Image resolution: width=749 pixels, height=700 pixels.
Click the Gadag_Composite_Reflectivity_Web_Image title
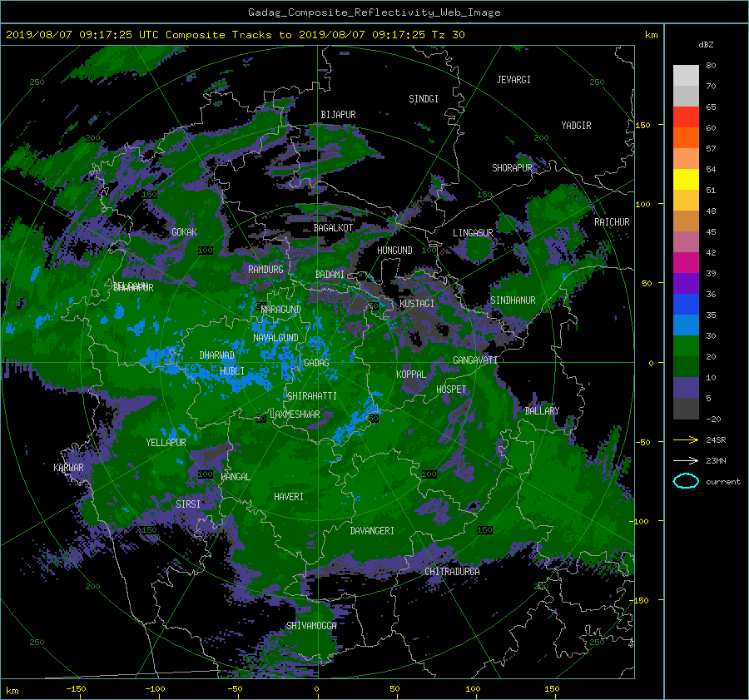pyautogui.click(x=374, y=12)
